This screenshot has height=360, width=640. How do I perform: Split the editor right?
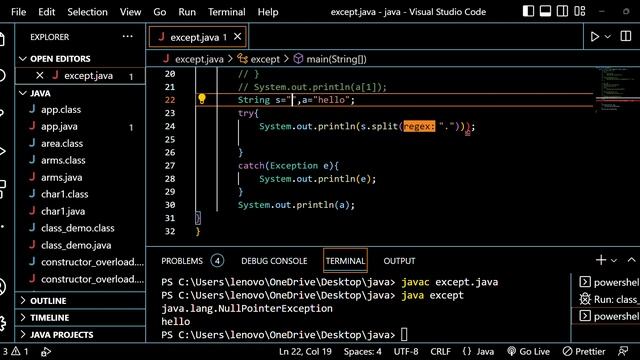(x=626, y=36)
